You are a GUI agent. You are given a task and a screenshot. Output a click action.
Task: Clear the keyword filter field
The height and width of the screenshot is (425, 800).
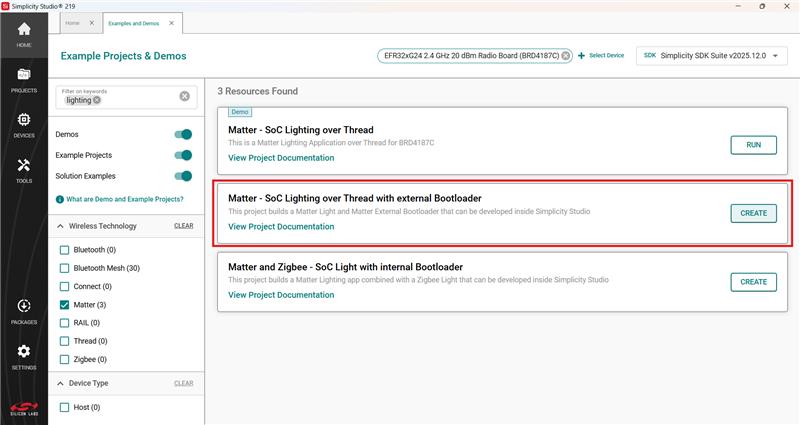coord(184,96)
